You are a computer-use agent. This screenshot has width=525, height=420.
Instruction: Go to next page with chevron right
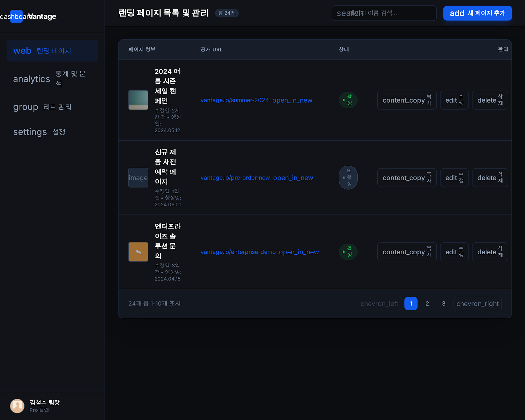[477, 304]
